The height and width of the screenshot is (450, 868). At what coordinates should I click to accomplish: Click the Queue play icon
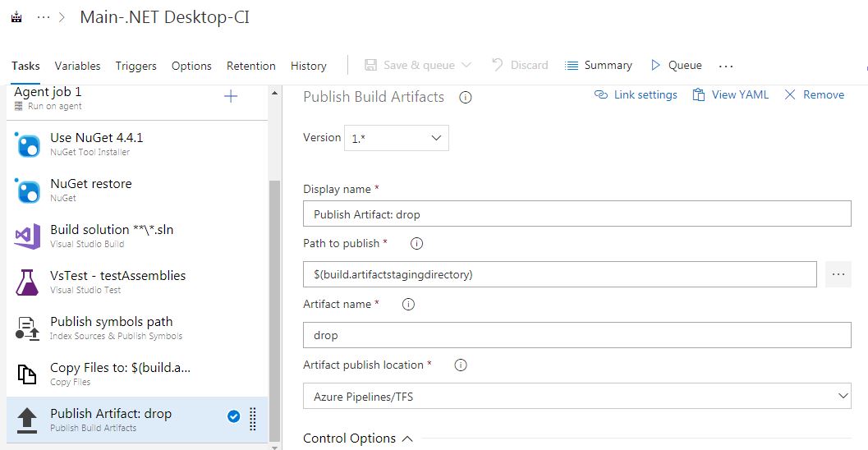(655, 66)
